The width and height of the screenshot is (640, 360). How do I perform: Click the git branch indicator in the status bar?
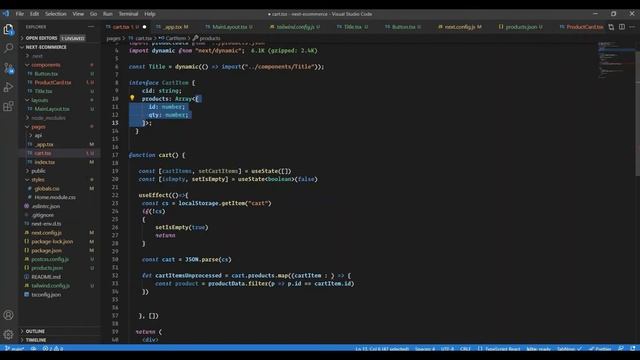point(14,349)
